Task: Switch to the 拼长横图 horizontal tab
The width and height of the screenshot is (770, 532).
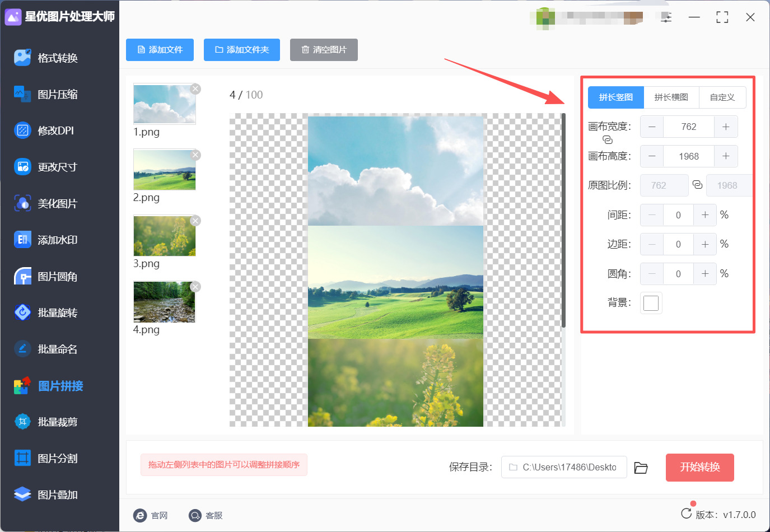Action: pos(671,97)
